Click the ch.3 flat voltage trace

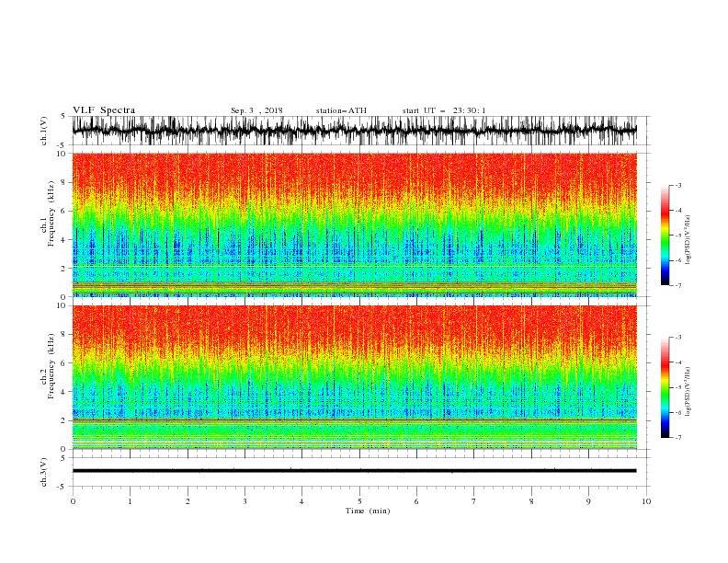(x=354, y=471)
